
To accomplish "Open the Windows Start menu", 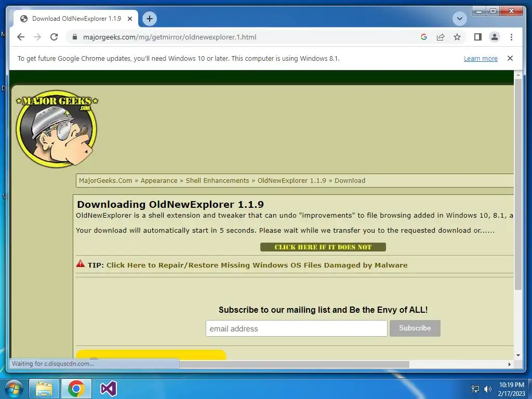I will [x=14, y=389].
